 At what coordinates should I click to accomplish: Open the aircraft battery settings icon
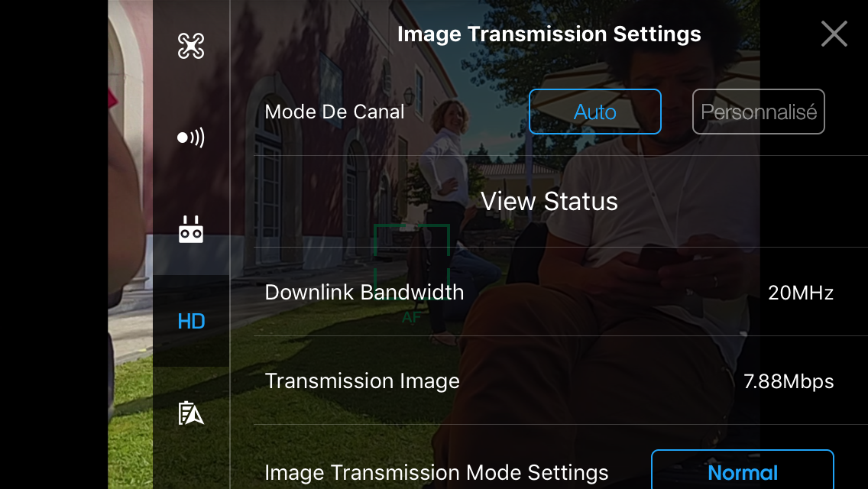191,413
